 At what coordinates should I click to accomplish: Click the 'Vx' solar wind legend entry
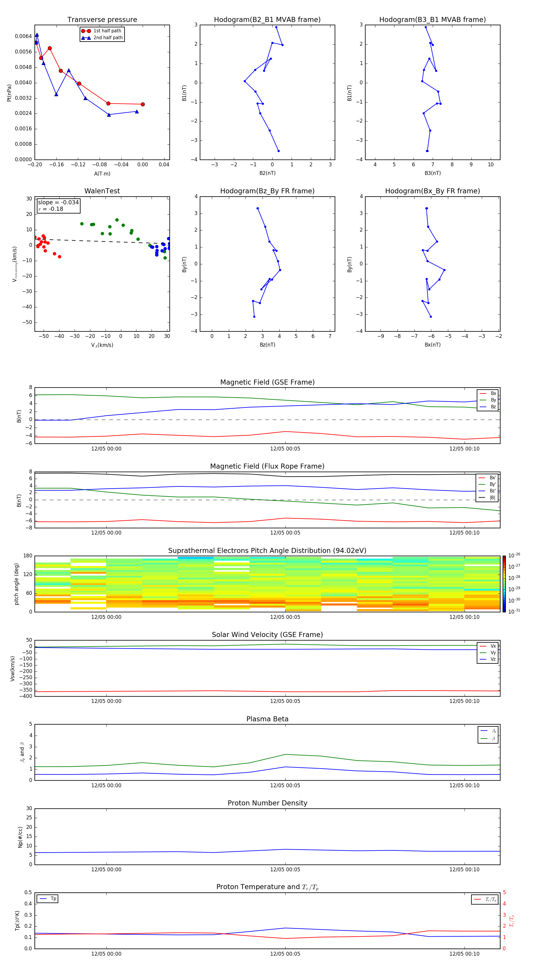click(488, 646)
